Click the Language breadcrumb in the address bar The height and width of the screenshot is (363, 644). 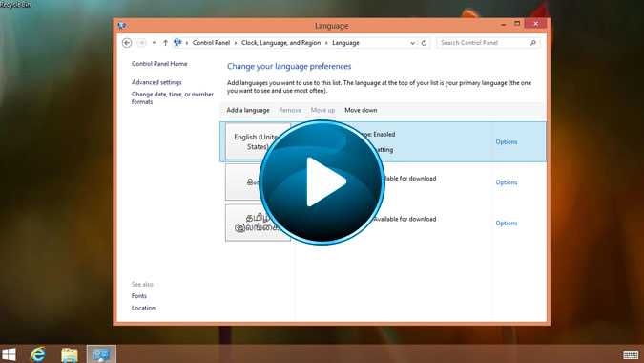click(345, 43)
